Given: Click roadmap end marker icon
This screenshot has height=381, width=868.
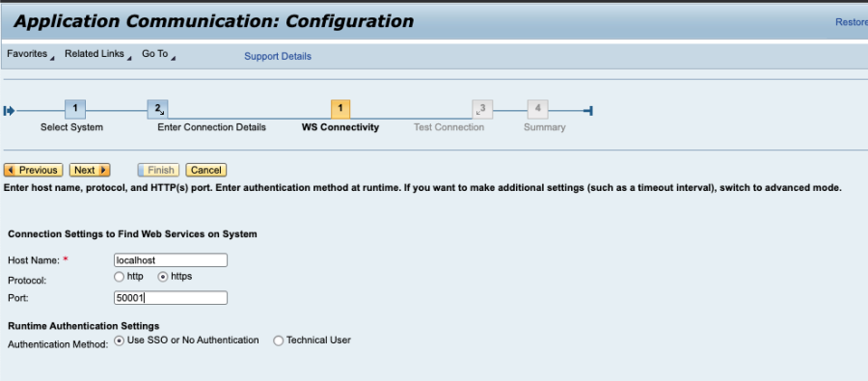Looking at the screenshot, I should pyautogui.click(x=588, y=111).
